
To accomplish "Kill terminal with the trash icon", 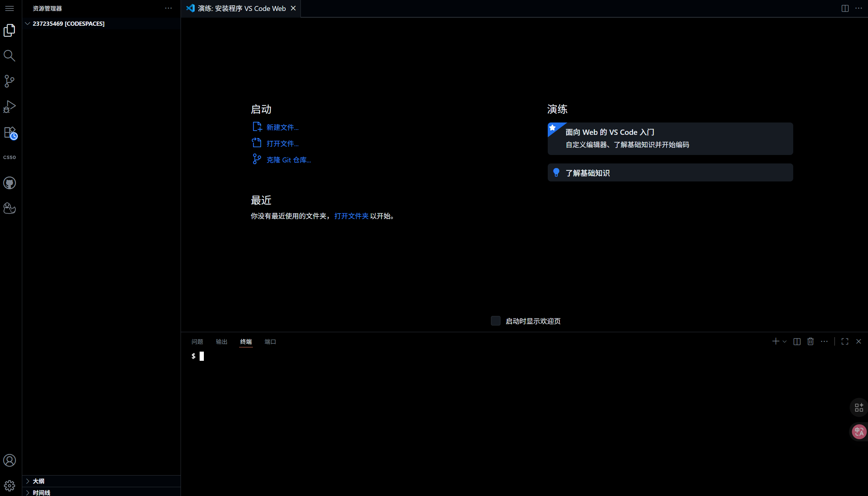I will [x=811, y=341].
